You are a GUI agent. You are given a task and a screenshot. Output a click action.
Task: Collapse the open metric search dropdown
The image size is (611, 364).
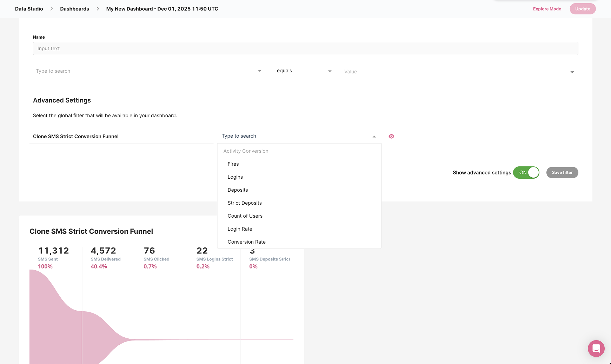tap(374, 136)
